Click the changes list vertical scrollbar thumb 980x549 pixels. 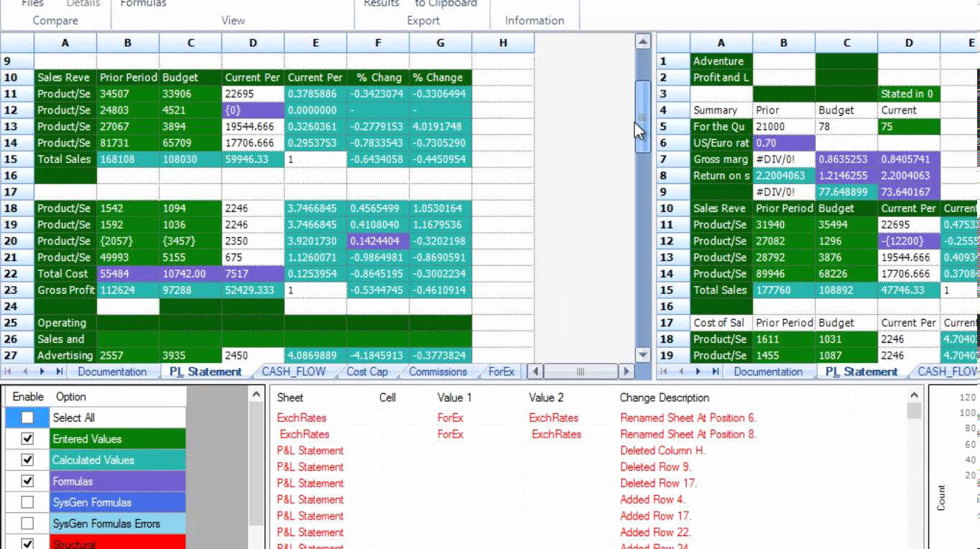[914, 411]
